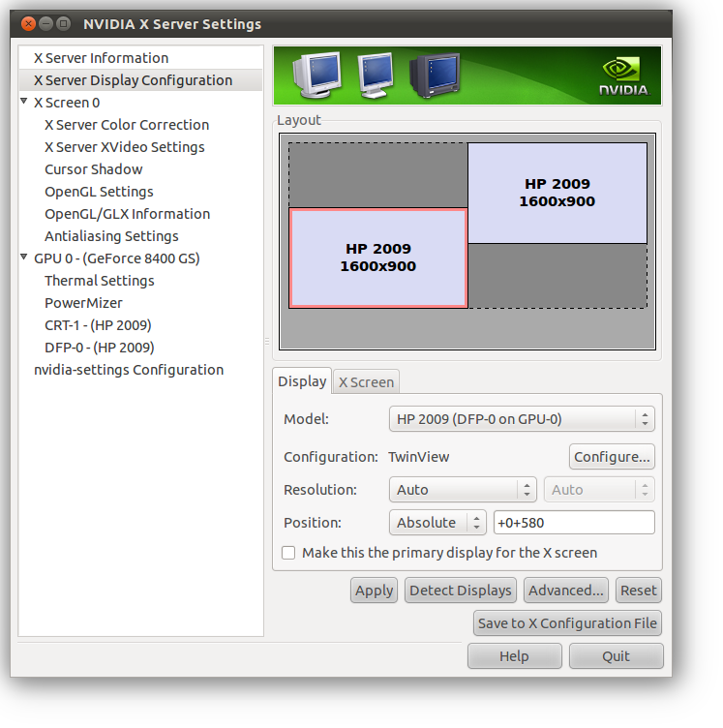Viewport: 723px width, 728px height.
Task: Switch to the X Screen tab
Action: point(366,381)
